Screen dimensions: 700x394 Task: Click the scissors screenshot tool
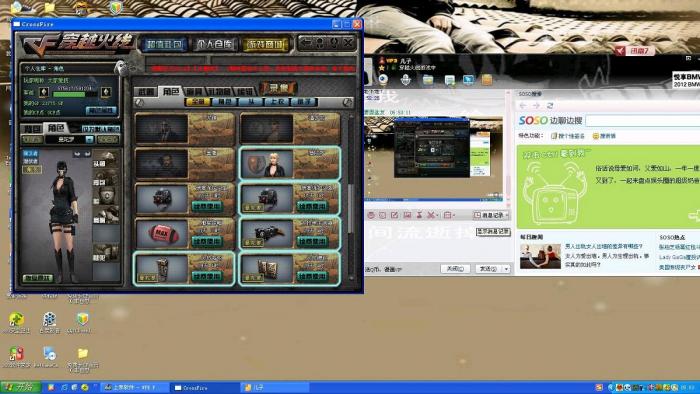click(431, 215)
